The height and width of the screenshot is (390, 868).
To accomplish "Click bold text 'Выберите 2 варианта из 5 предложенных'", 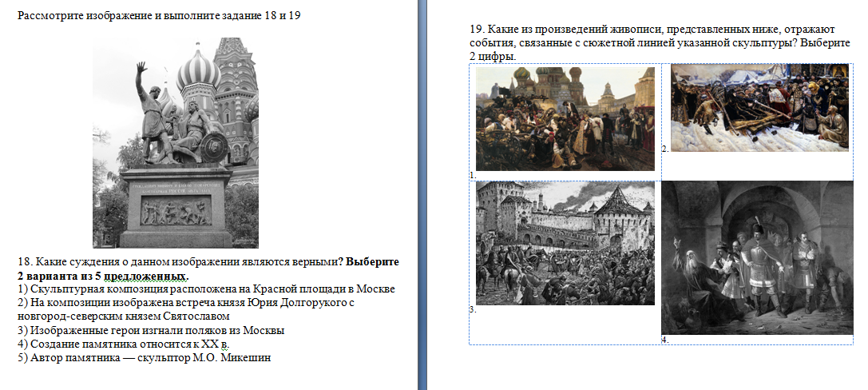I will point(208,269).
